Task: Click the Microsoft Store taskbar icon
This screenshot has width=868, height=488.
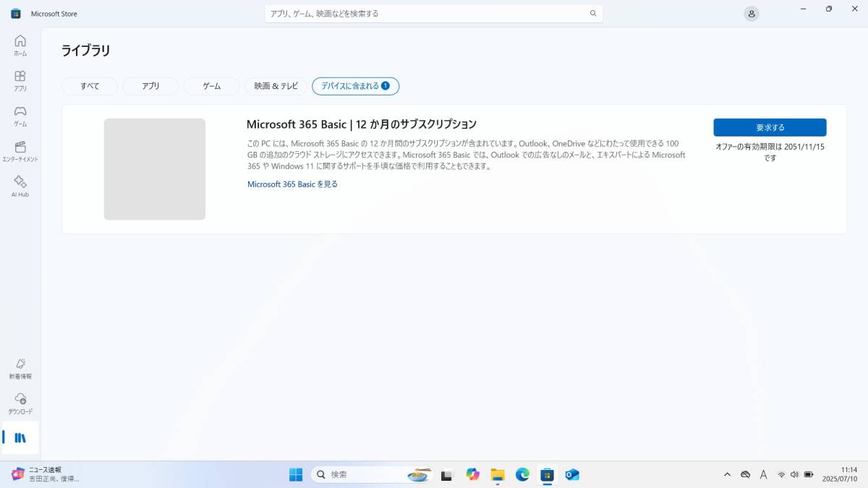Action: [x=548, y=474]
